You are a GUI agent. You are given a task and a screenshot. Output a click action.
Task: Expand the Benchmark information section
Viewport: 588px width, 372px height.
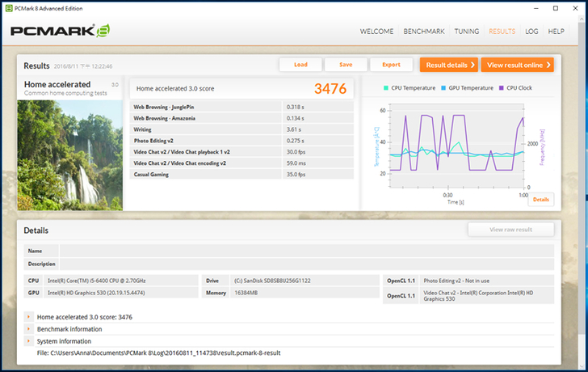[x=29, y=329]
